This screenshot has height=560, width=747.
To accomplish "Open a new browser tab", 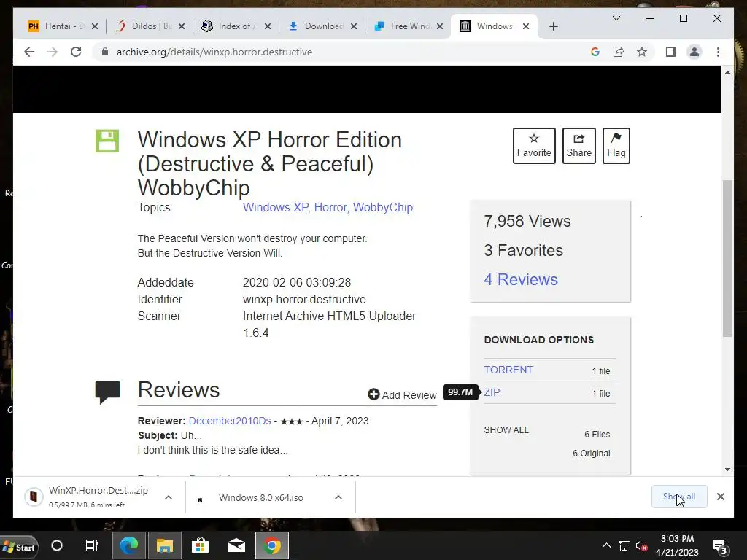I will point(553,26).
